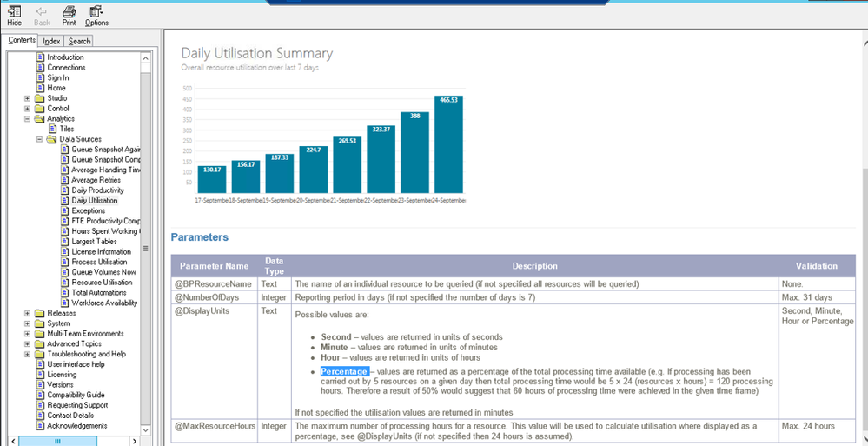This screenshot has height=446, width=868.
Task: Click the 24-September bar in chart
Action: [x=448, y=144]
